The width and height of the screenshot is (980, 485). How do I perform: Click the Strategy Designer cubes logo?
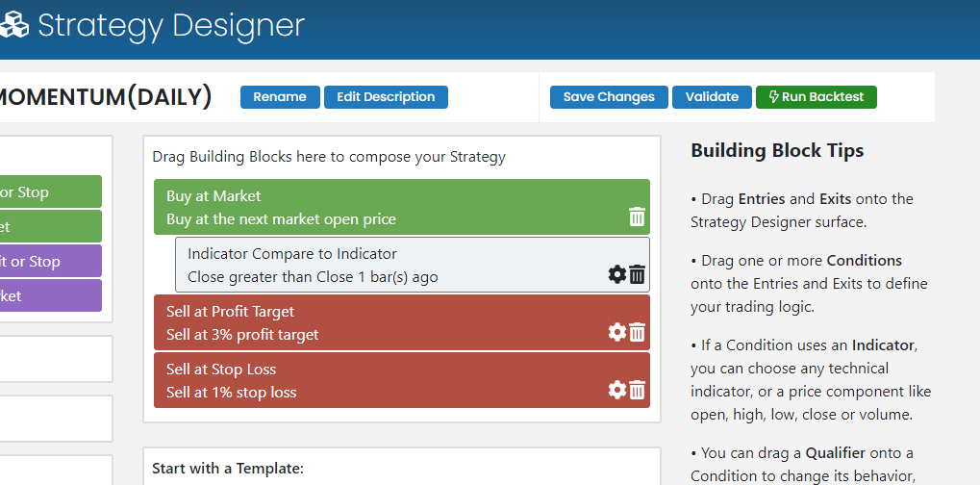point(13,26)
